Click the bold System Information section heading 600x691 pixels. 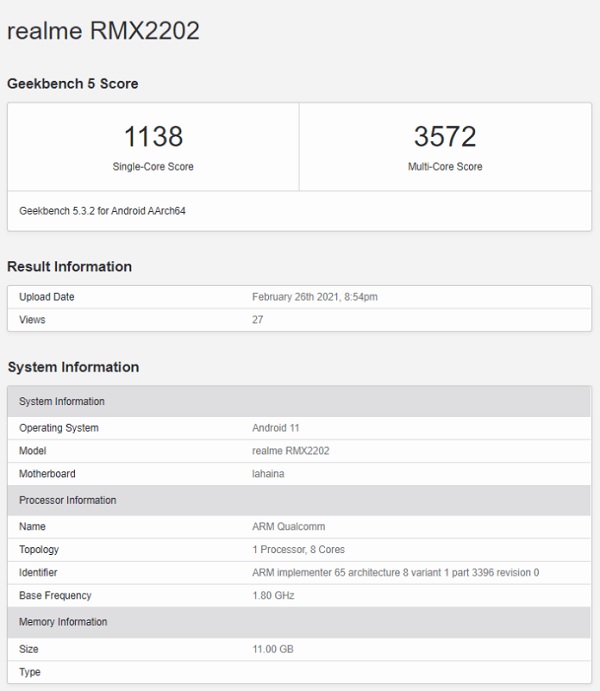[73, 367]
